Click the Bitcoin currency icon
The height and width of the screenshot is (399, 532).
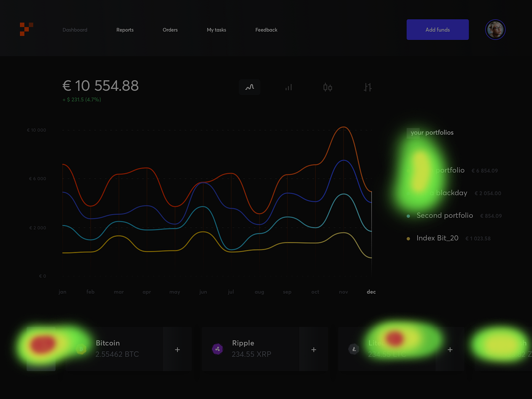tap(81, 349)
